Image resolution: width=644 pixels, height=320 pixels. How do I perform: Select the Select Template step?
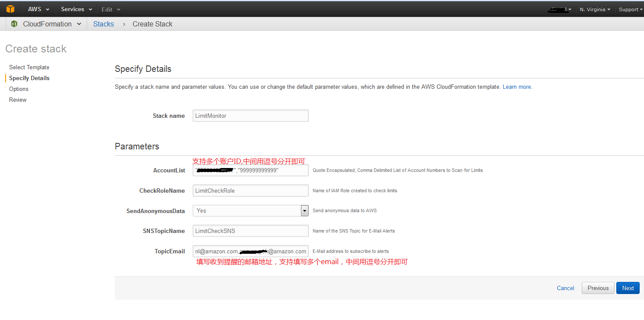pyautogui.click(x=29, y=67)
